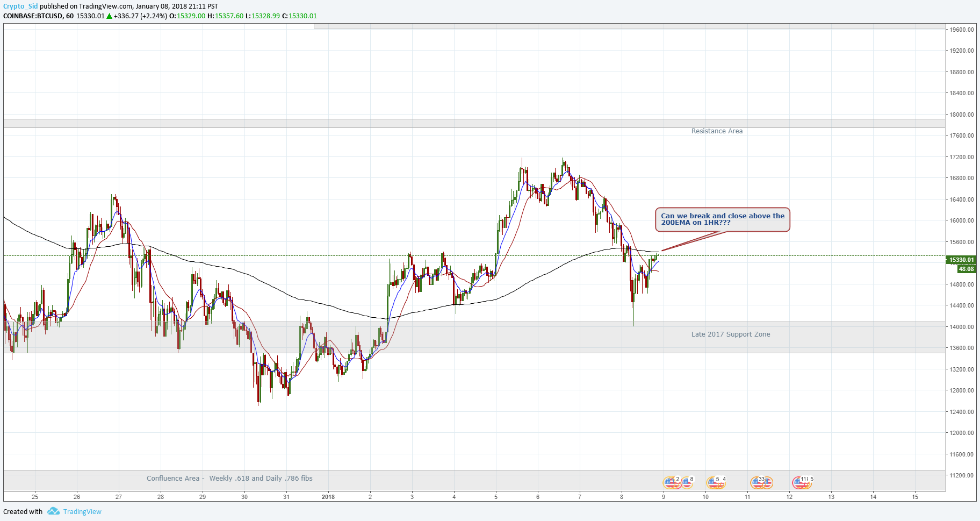Open the Crypto_Sid author profile link
The image size is (980, 521).
[20, 6]
